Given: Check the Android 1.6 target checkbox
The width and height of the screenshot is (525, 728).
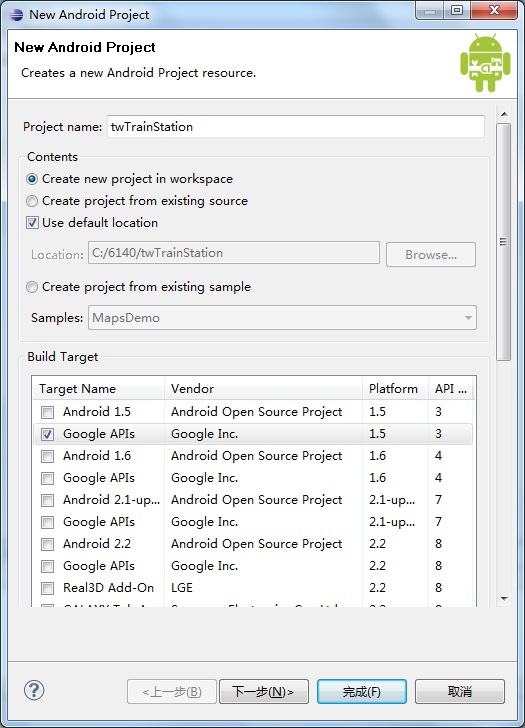Looking at the screenshot, I should [x=47, y=456].
